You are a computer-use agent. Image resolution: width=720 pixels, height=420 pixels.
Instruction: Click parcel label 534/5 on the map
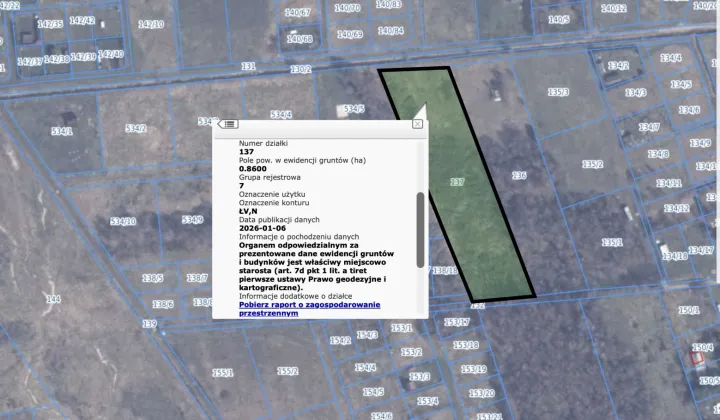(354, 109)
